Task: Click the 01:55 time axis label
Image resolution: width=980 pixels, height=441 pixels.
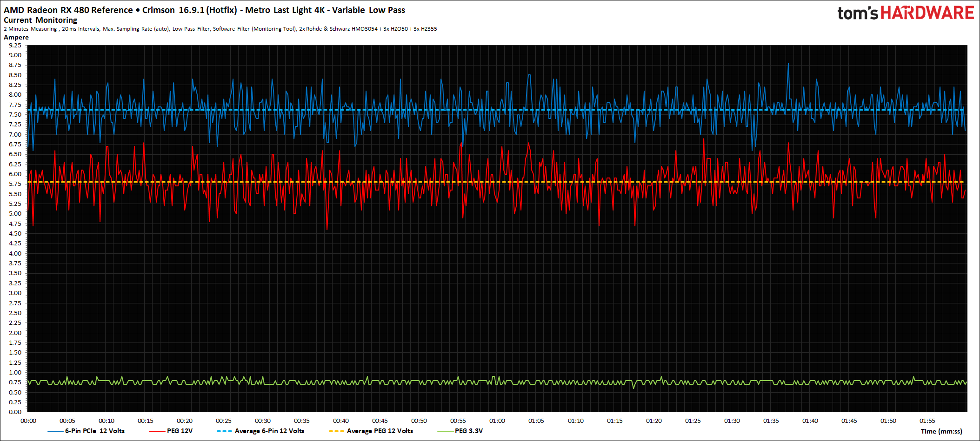Action: tap(927, 421)
